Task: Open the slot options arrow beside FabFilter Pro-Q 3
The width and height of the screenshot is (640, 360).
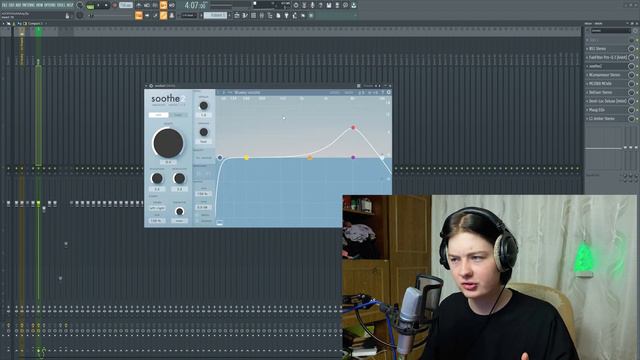Action: point(587,58)
